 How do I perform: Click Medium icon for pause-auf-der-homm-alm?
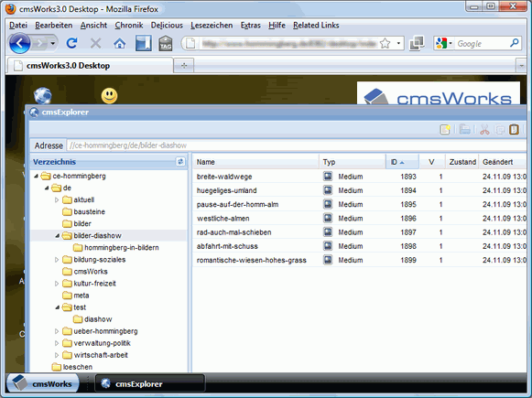click(x=328, y=204)
